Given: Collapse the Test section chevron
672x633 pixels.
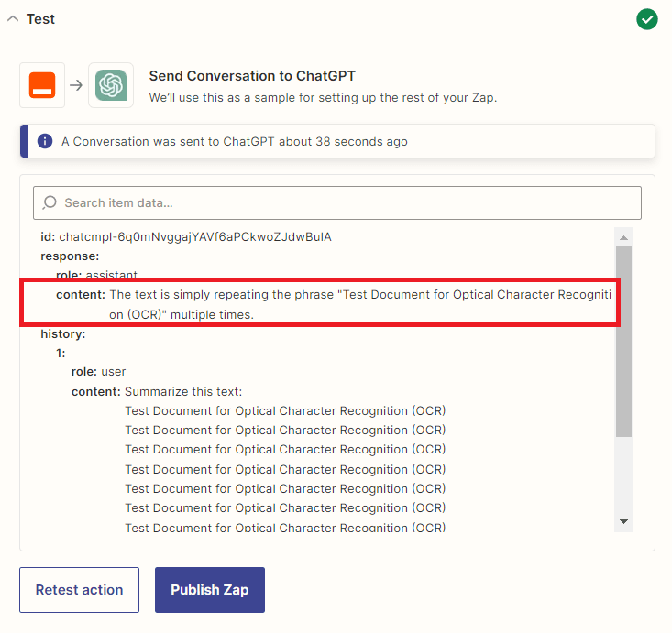Looking at the screenshot, I should point(13,19).
